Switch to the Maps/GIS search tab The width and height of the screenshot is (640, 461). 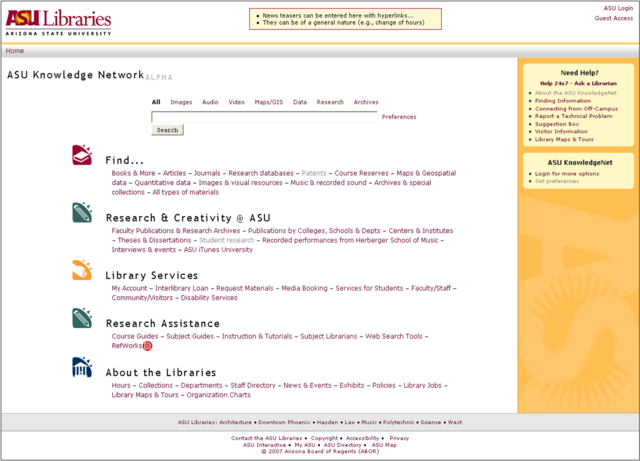click(269, 102)
